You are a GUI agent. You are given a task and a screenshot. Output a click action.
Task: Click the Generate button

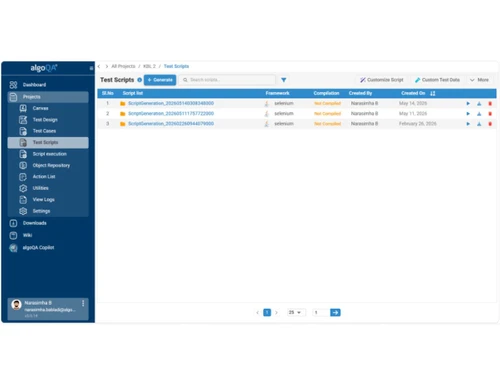160,80
